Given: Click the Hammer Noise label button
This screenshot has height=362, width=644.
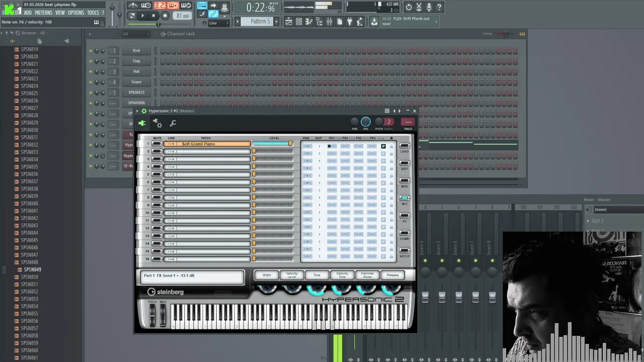Looking at the screenshot, I should (x=367, y=275).
